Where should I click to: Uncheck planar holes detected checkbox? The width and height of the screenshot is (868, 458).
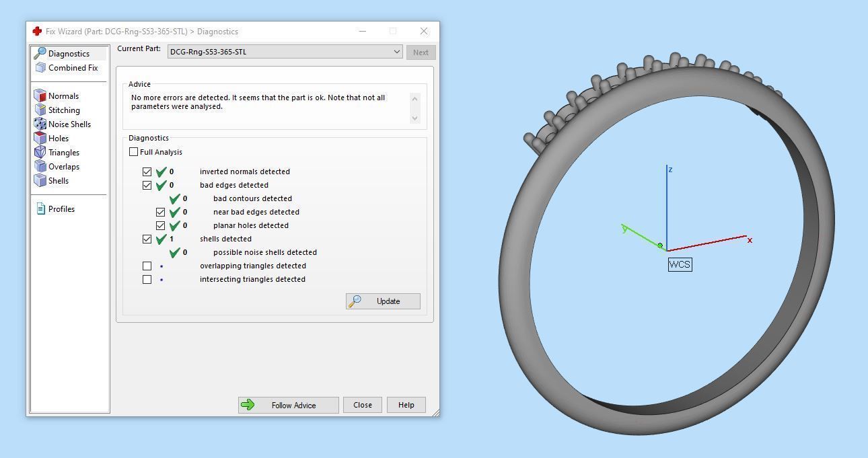(x=160, y=225)
